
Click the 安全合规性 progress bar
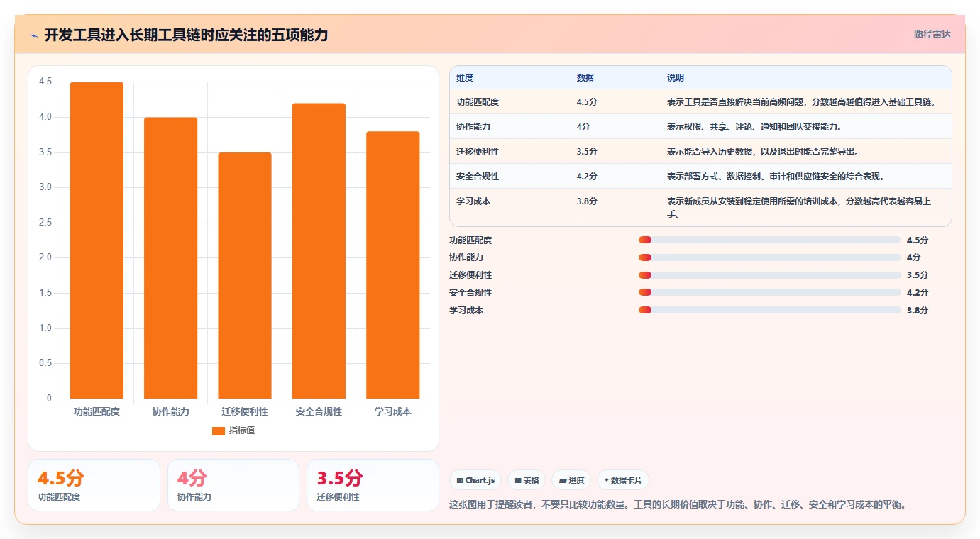pos(770,292)
